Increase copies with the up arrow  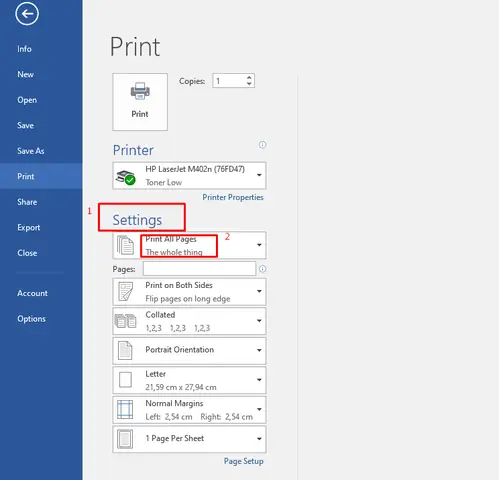coord(249,78)
